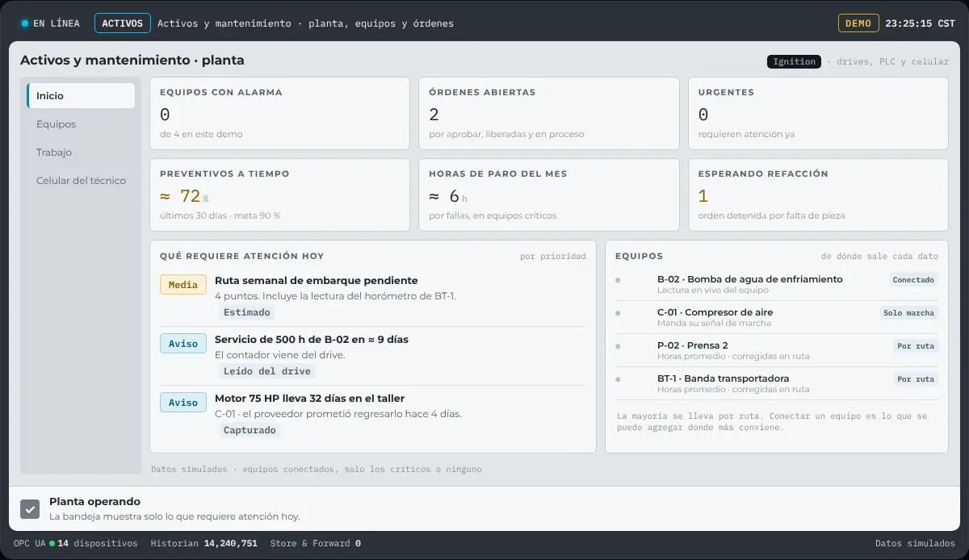This screenshot has width=969, height=560.
Task: Open the Urgentes card
Action: pyautogui.click(x=818, y=114)
